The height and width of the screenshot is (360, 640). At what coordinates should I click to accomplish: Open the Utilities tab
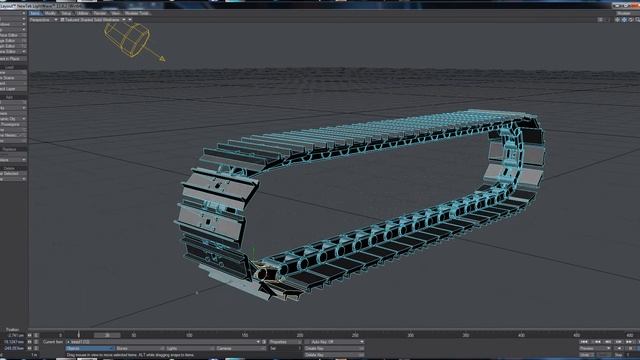point(83,13)
